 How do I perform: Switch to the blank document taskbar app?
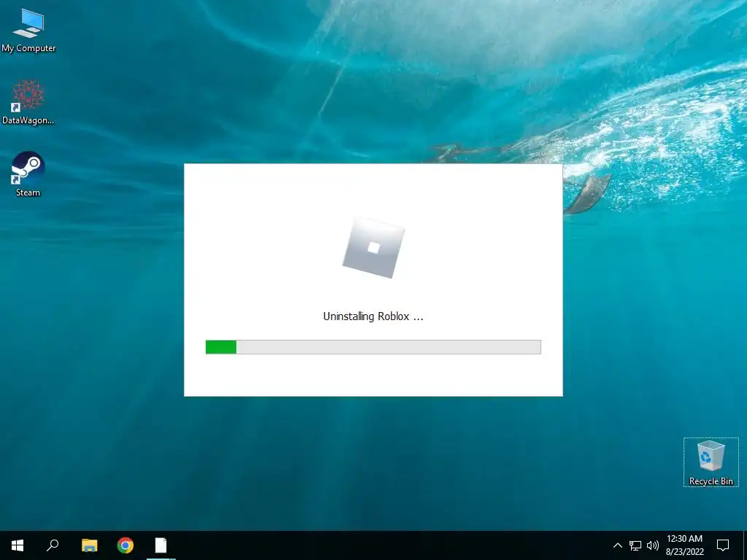(161, 545)
